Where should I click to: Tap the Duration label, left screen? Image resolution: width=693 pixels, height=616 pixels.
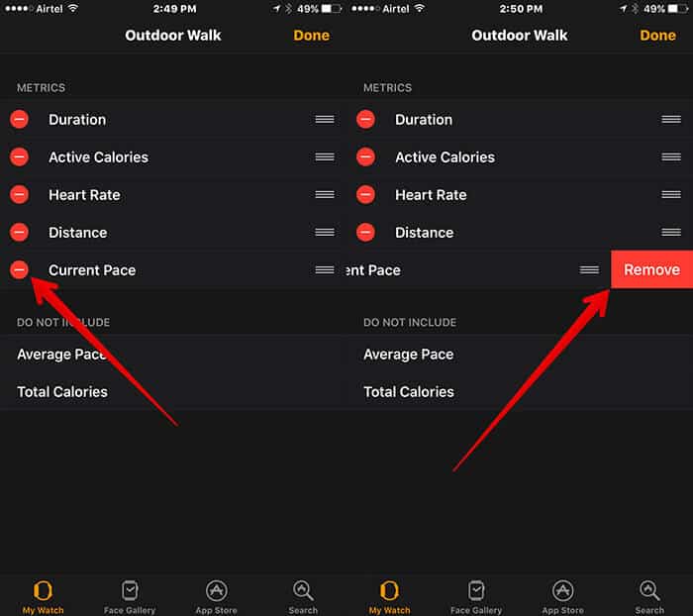(x=77, y=120)
